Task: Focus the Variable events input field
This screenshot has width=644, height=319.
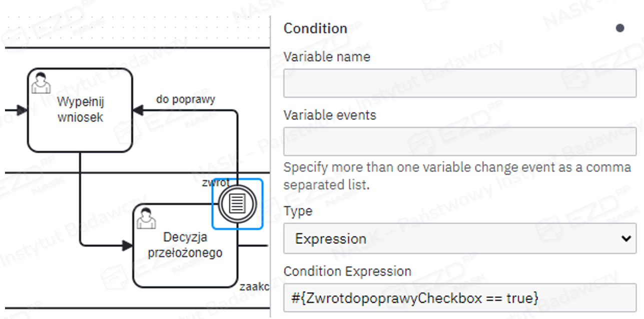Action: point(459,141)
